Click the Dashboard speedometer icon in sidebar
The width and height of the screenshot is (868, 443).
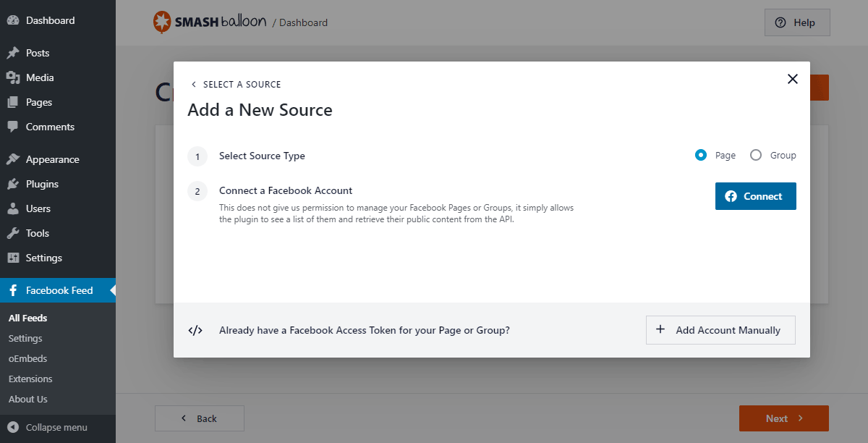click(x=13, y=20)
